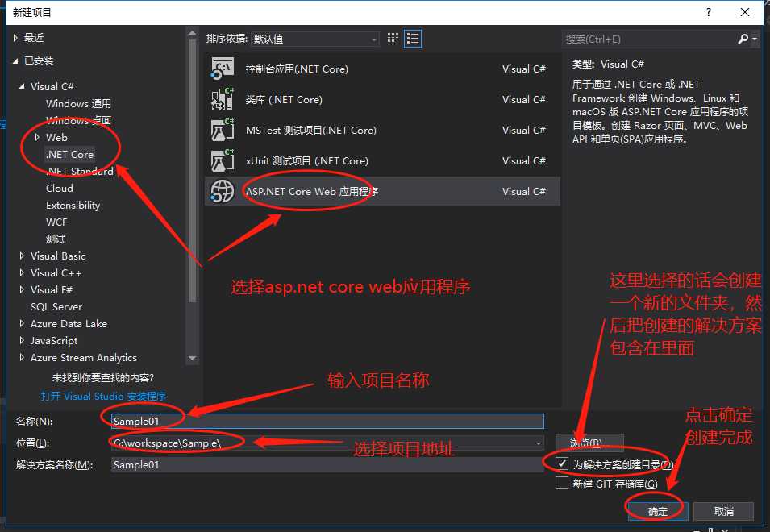The image size is (770, 532).
Task: Toggle 为解决方案创建目录 checkbox
Action: coord(562,463)
